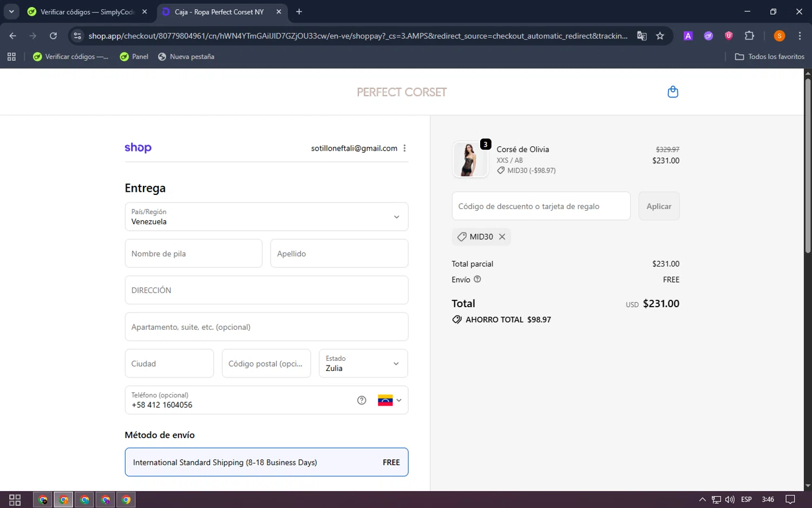
Task: Click the shipping info question mark icon
Action: tap(477, 279)
